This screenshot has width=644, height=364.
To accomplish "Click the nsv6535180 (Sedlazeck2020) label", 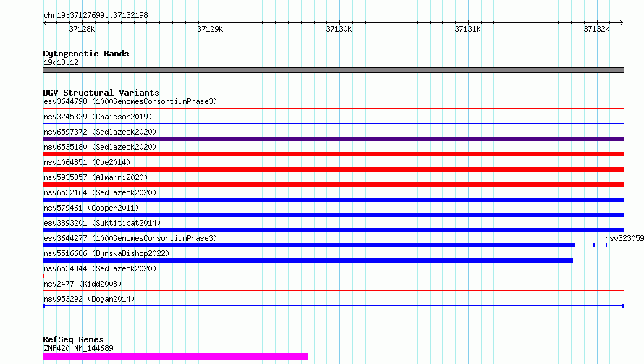I will point(100,147).
